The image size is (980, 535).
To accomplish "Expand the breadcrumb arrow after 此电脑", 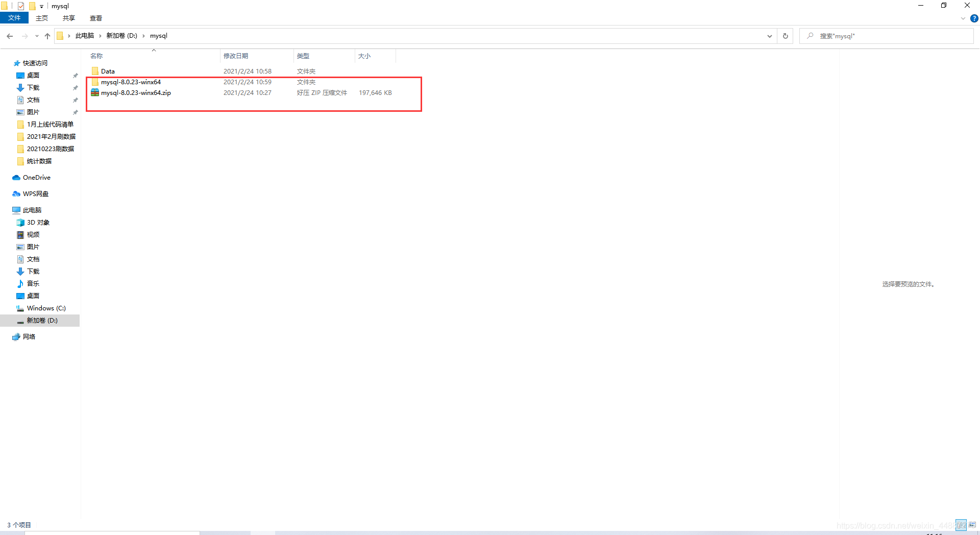I will point(99,36).
